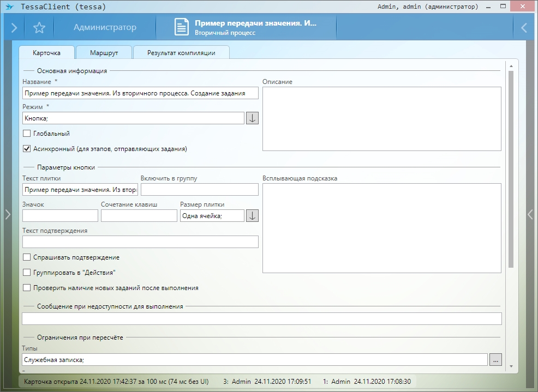Open right panel with top-right chevron
This screenshot has height=392, width=538.
pyautogui.click(x=524, y=28)
